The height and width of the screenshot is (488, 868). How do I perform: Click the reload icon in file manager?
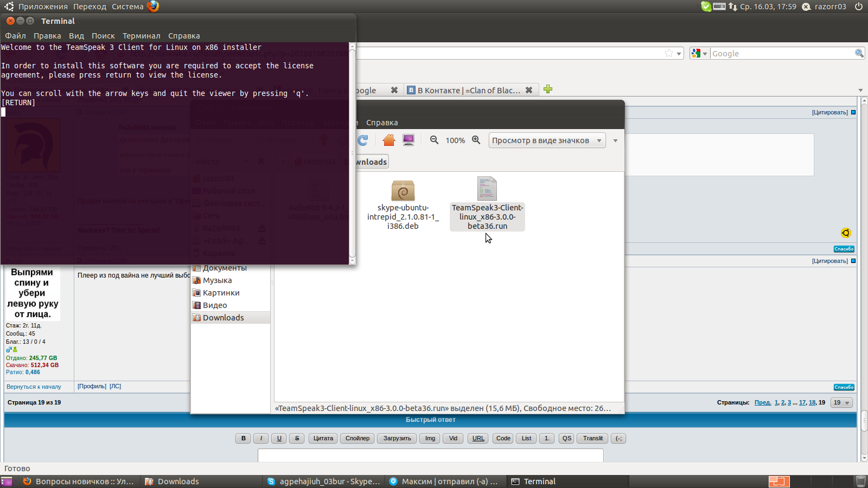click(x=363, y=140)
